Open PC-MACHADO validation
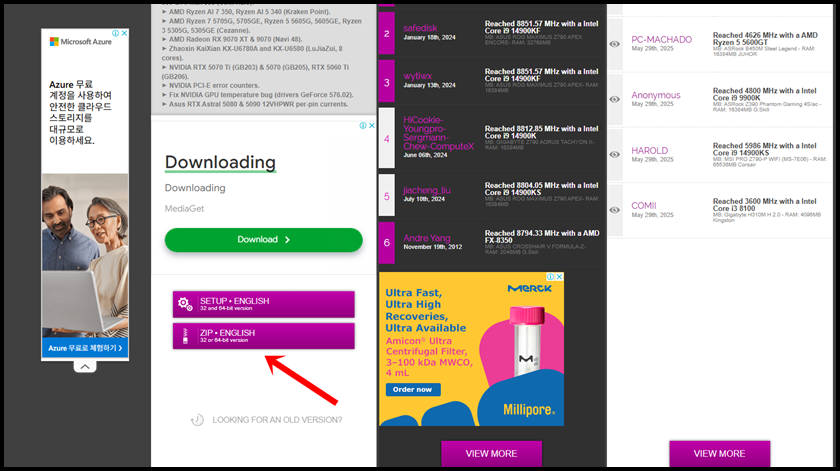 coord(662,40)
